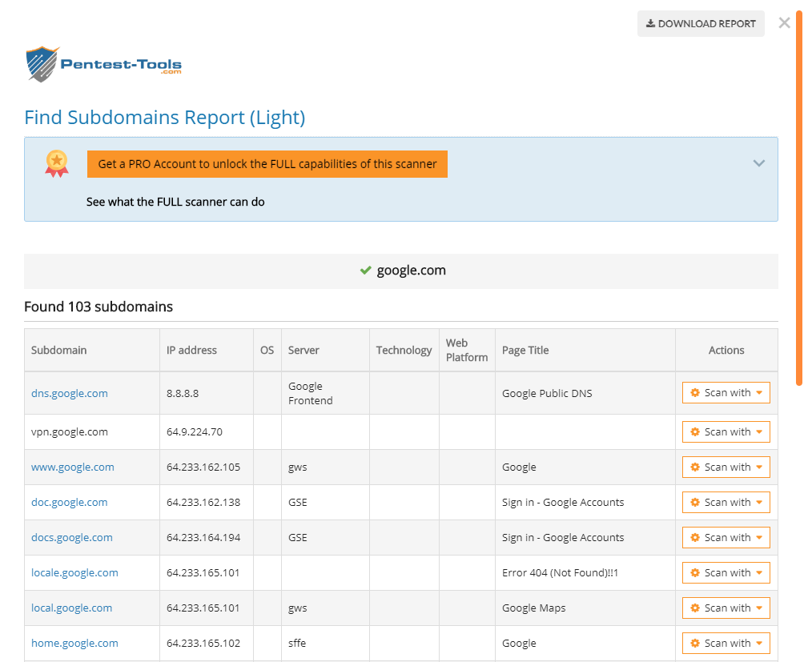The image size is (812, 662).
Task: Open Scan with dropdown for doc.google.com
Action: click(726, 503)
